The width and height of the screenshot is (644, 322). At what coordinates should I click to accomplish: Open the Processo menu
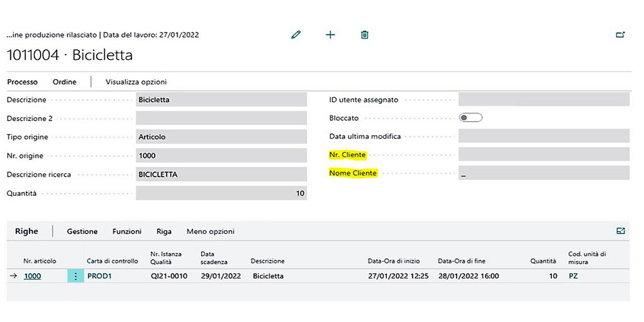click(23, 82)
